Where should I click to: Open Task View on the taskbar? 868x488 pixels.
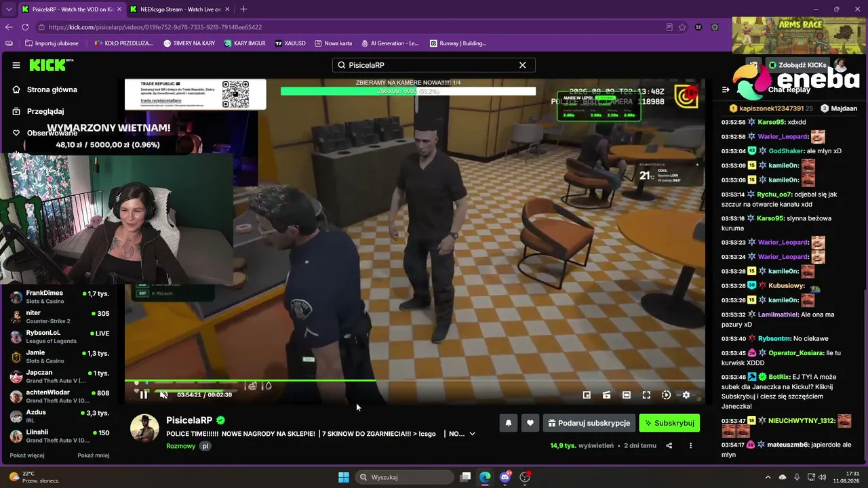tap(465, 477)
